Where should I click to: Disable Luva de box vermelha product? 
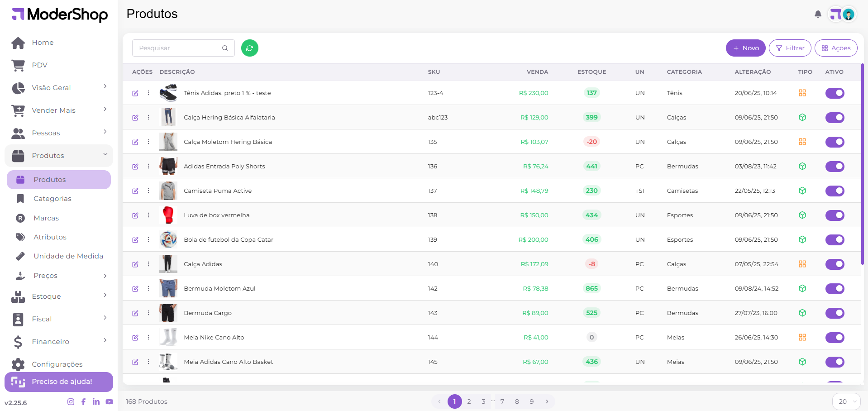(x=835, y=215)
